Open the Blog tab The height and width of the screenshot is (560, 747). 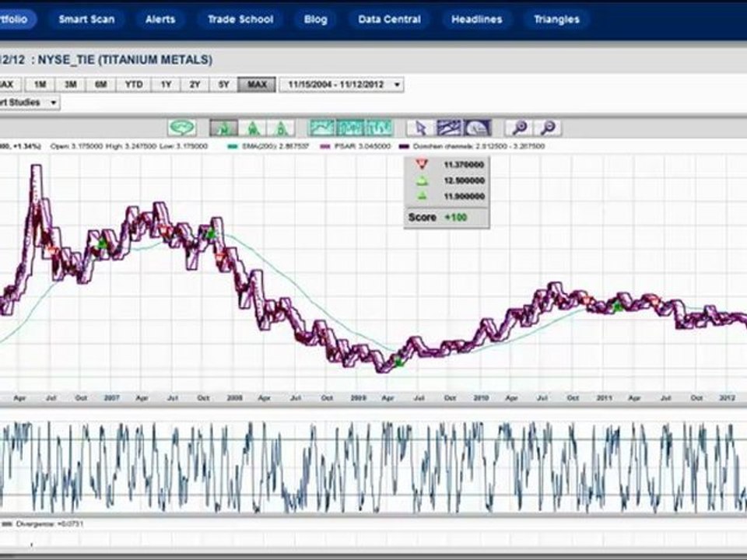[x=315, y=19]
